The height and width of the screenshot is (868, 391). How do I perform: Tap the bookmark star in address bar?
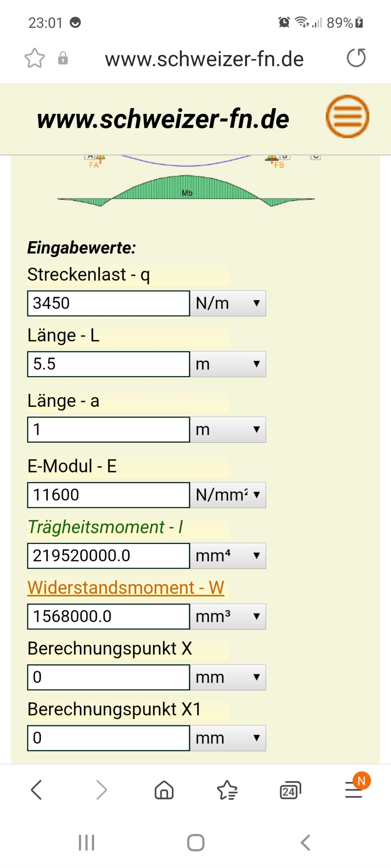(x=35, y=58)
